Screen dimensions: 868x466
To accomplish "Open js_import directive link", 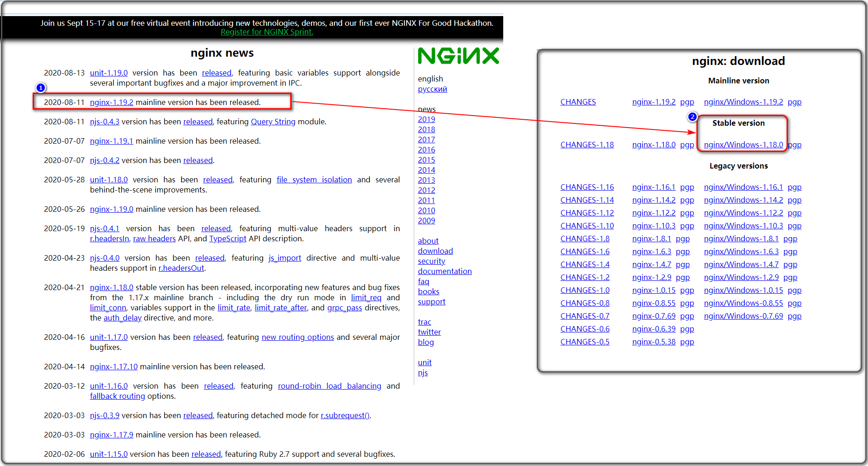I will (x=285, y=258).
